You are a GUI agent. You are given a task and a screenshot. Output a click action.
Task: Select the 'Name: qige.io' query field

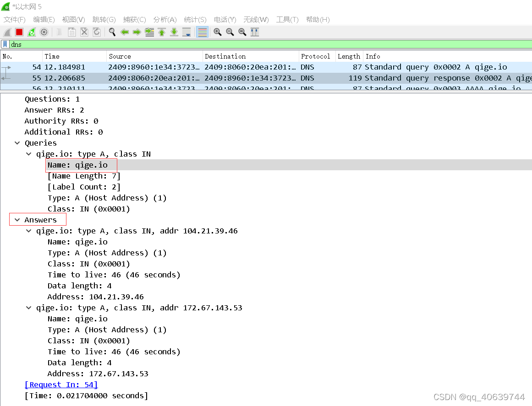(77, 165)
